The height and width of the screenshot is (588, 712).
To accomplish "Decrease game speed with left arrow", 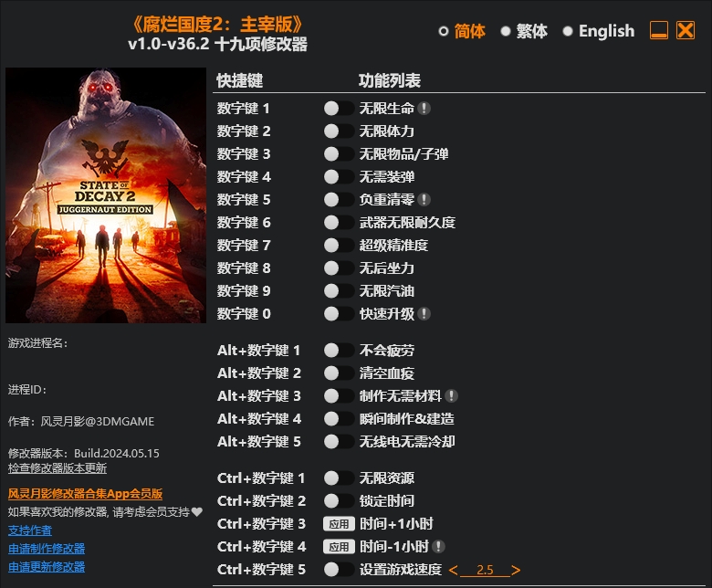I will point(453,570).
